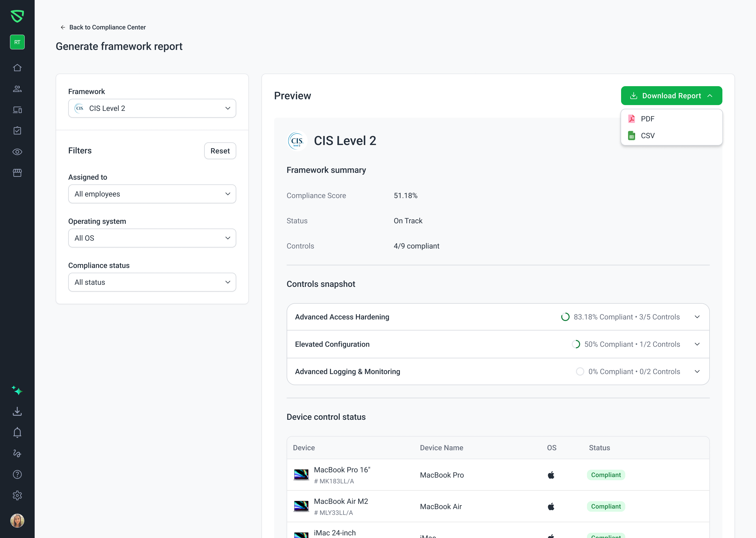Click the CIS Level 2 preview logo

[297, 141]
